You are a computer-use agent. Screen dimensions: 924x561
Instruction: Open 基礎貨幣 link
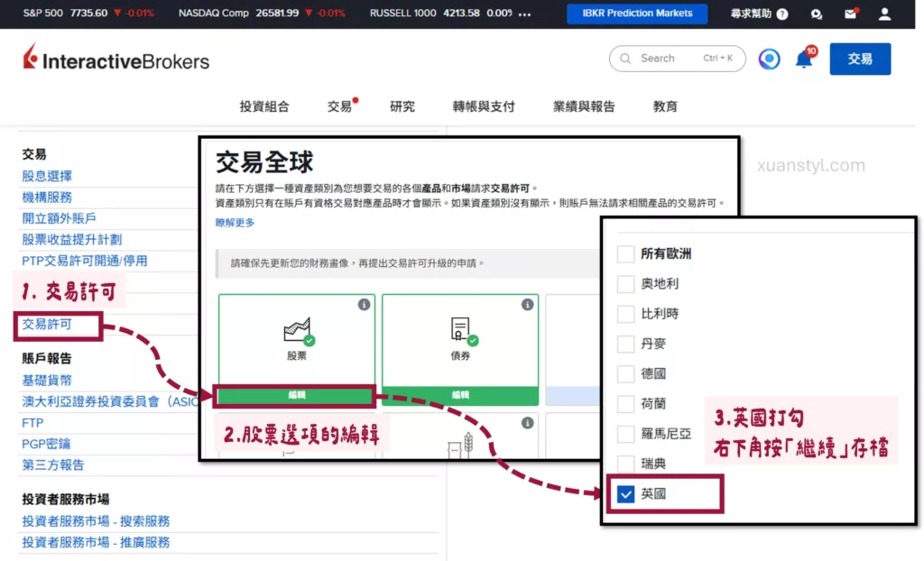click(47, 381)
